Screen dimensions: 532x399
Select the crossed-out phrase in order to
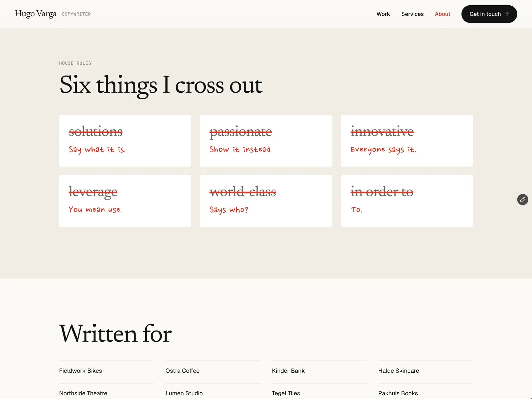point(382,191)
